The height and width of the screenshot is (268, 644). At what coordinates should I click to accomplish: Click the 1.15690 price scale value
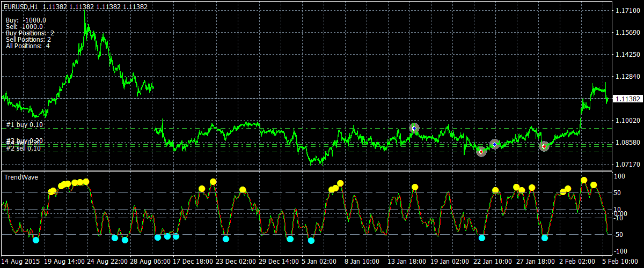click(627, 33)
